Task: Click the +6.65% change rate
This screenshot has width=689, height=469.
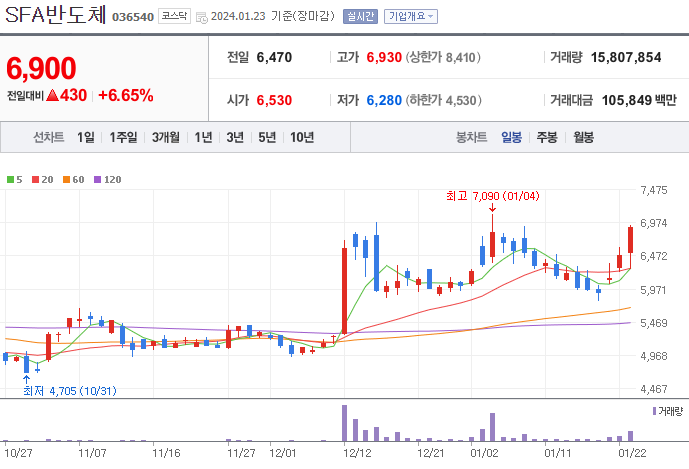Action: pyautogui.click(x=126, y=95)
